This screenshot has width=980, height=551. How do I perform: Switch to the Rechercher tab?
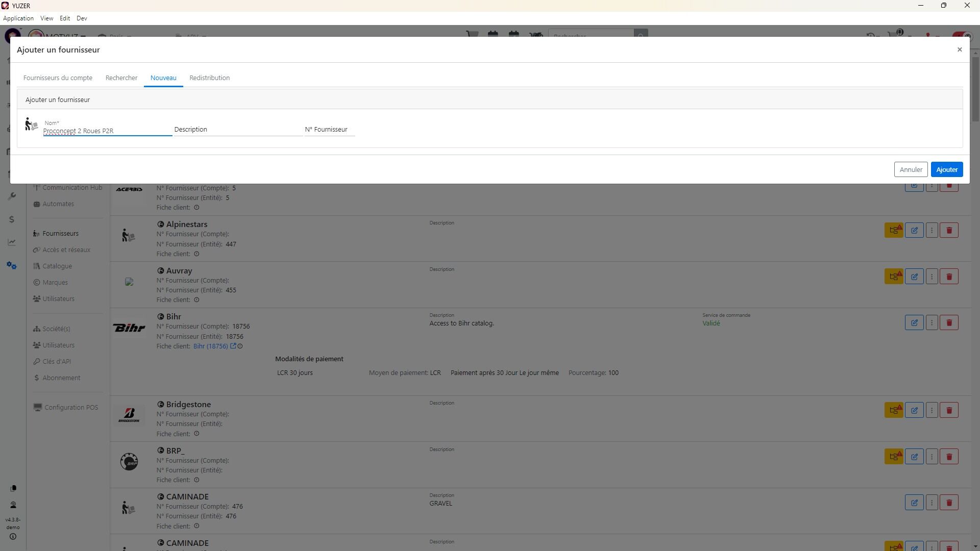pos(121,78)
